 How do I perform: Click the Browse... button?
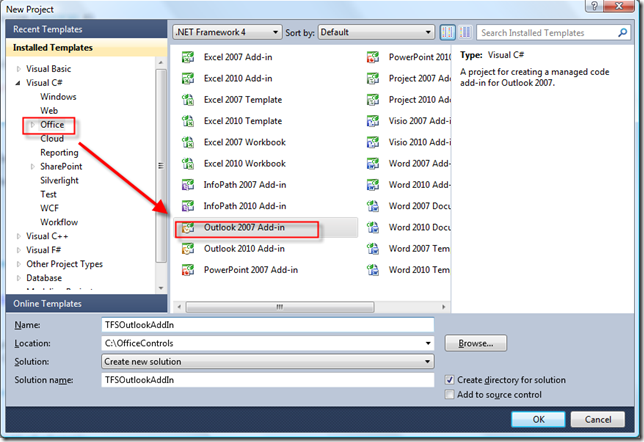pos(476,343)
